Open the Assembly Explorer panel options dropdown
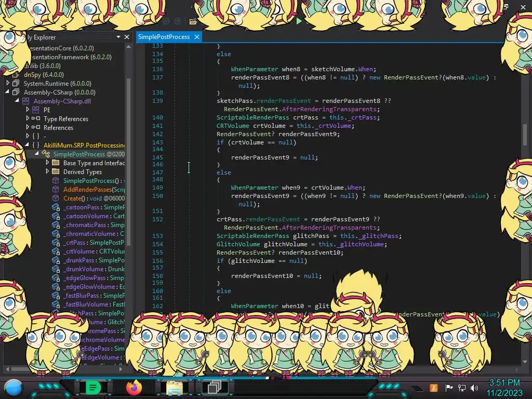Image resolution: width=532 pixels, height=399 pixels. (x=118, y=37)
